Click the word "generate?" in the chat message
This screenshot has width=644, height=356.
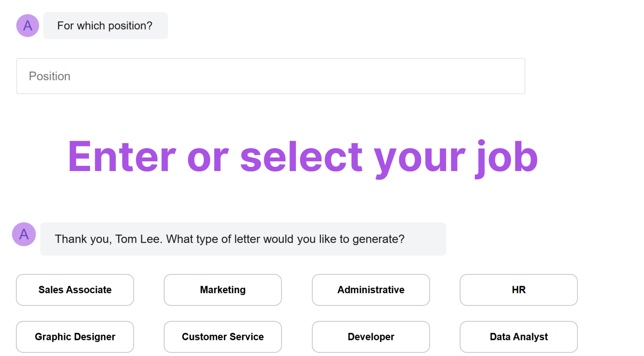(378, 239)
